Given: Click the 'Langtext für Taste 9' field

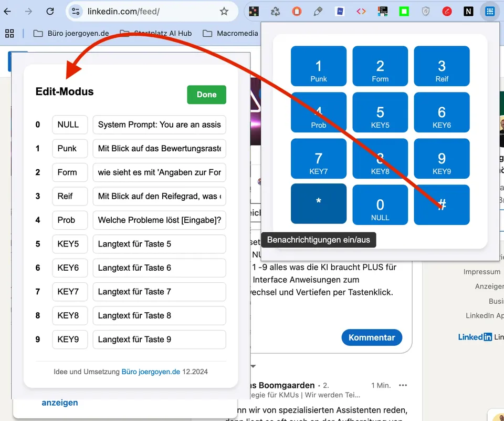Looking at the screenshot, I should click(160, 340).
